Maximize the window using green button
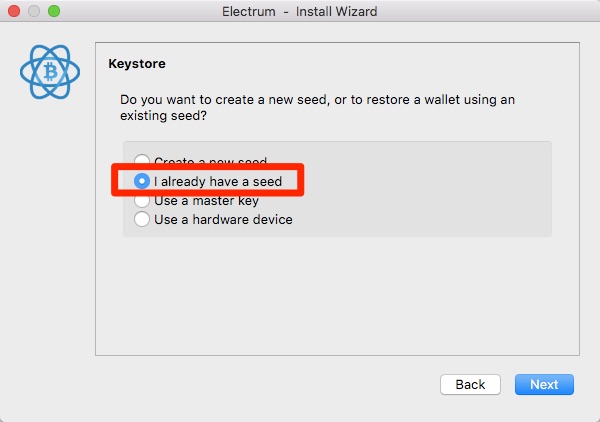This screenshot has height=422, width=600. pos(54,11)
